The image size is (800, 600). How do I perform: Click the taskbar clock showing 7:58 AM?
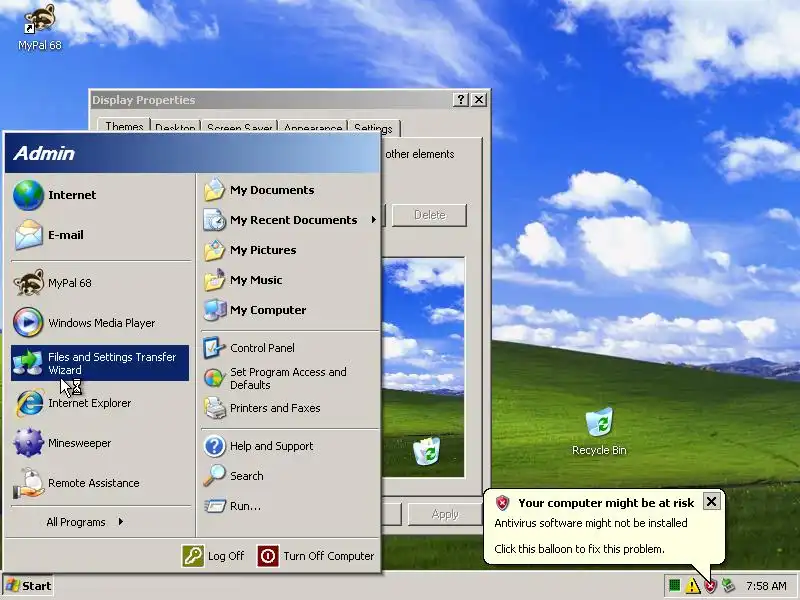(766, 586)
